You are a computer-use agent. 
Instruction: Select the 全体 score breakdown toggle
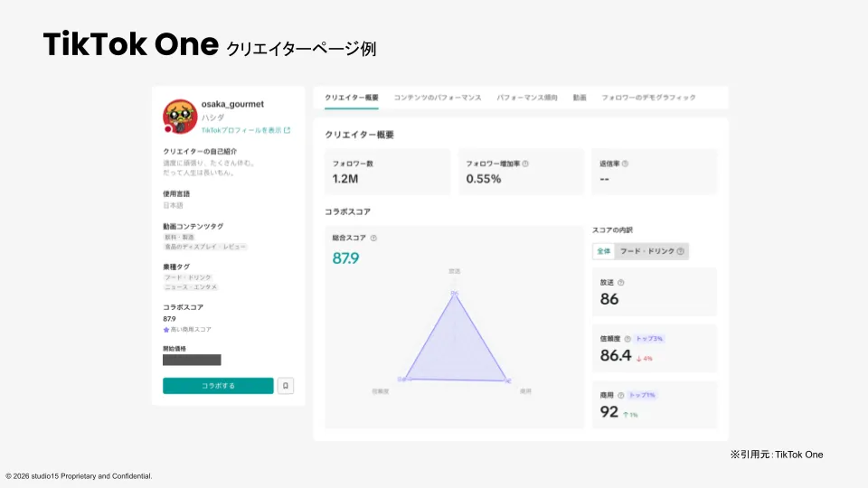click(x=603, y=251)
